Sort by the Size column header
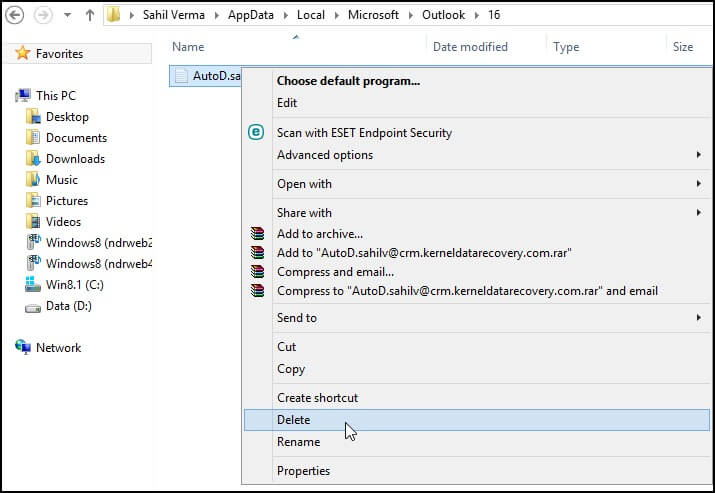This screenshot has height=493, width=715. click(683, 47)
